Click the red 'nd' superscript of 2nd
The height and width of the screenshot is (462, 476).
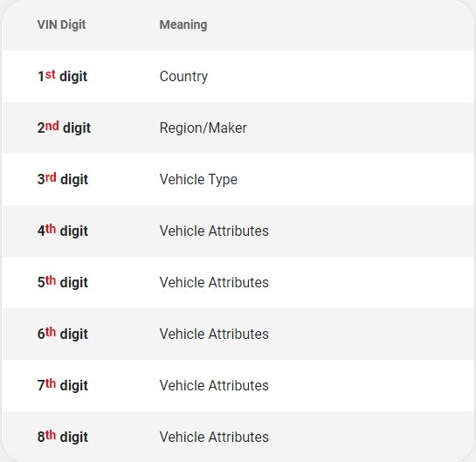coord(52,126)
